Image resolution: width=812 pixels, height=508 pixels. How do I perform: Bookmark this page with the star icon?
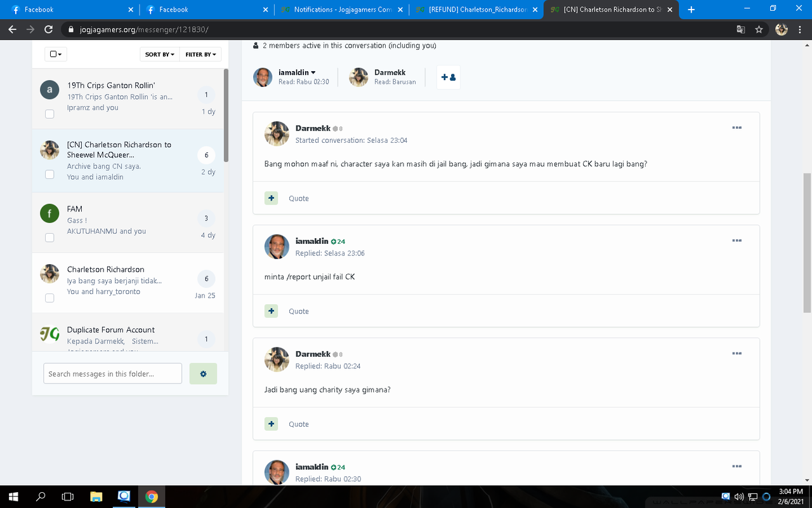[759, 29]
